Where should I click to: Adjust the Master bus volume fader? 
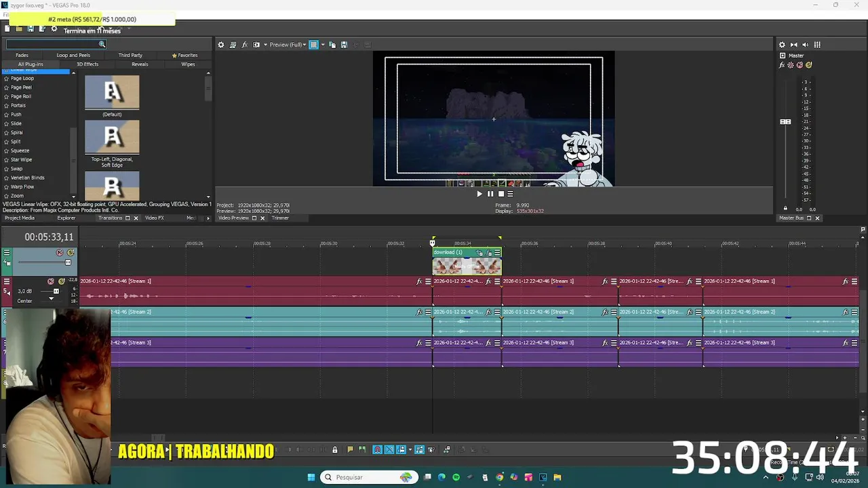tap(785, 122)
